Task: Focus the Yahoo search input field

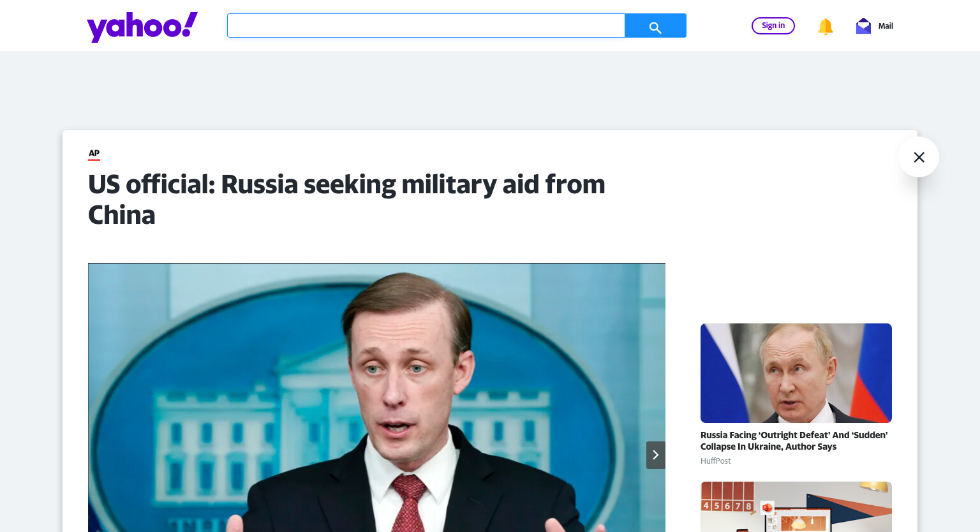Action: [x=426, y=26]
